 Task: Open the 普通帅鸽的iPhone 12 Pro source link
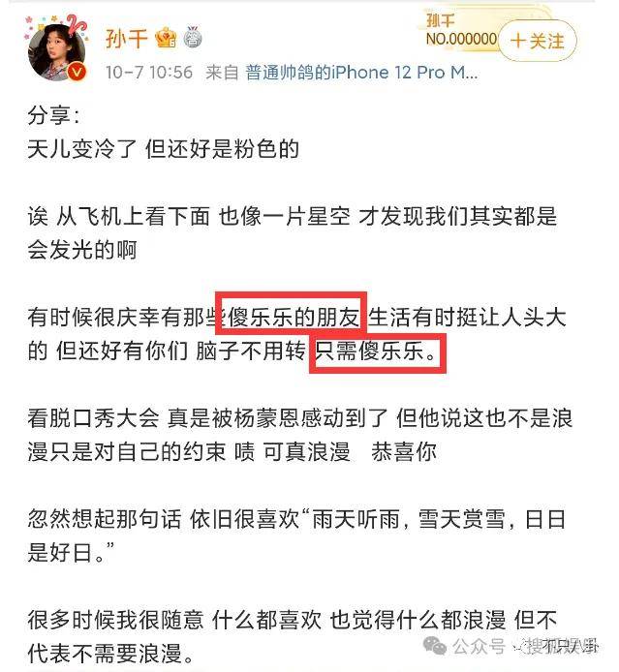click(361, 73)
